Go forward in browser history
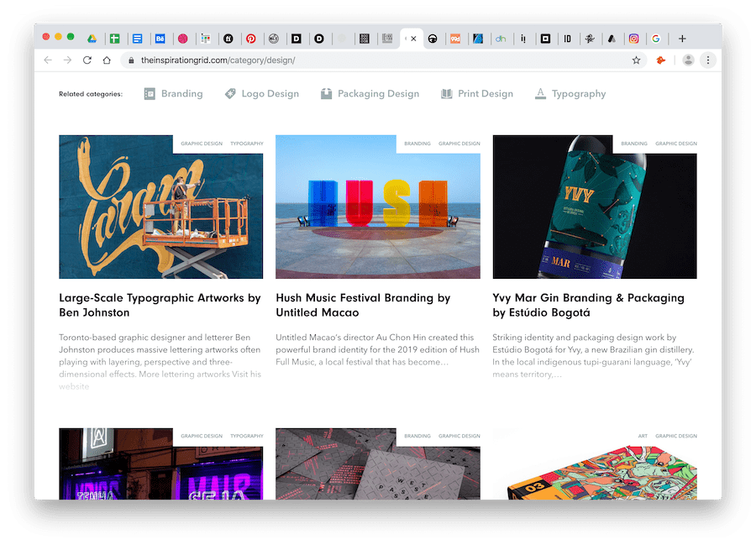This screenshot has width=756, height=545. click(x=67, y=60)
